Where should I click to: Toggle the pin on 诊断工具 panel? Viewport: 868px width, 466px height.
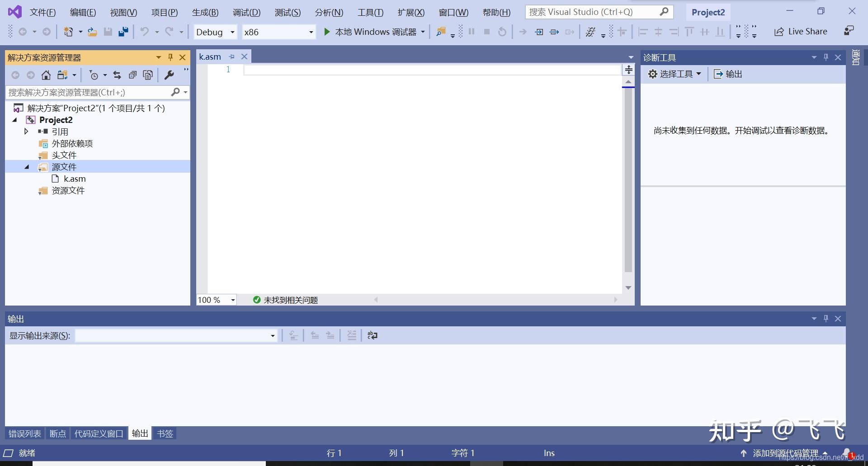(826, 57)
